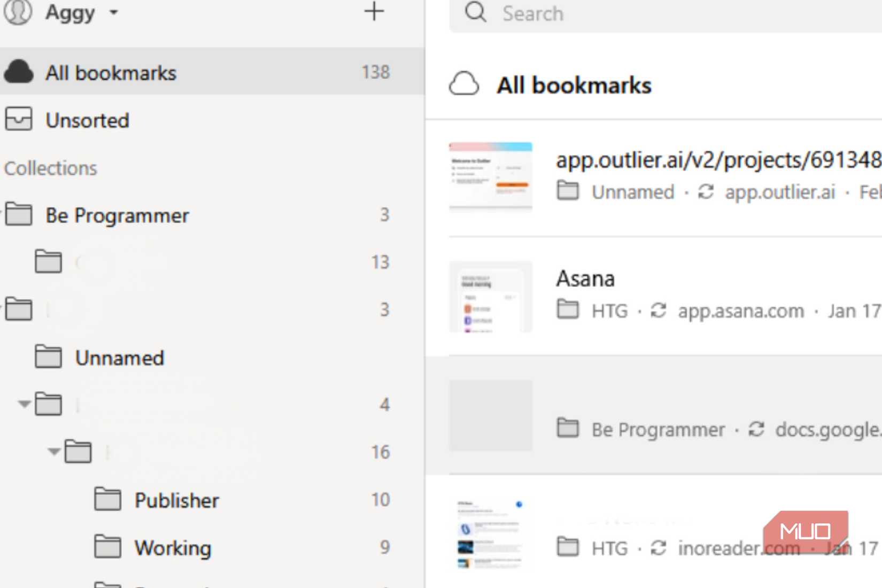This screenshot has height=588, width=882.
Task: Click the 138 count next to All bookmarks
Action: pyautogui.click(x=376, y=72)
